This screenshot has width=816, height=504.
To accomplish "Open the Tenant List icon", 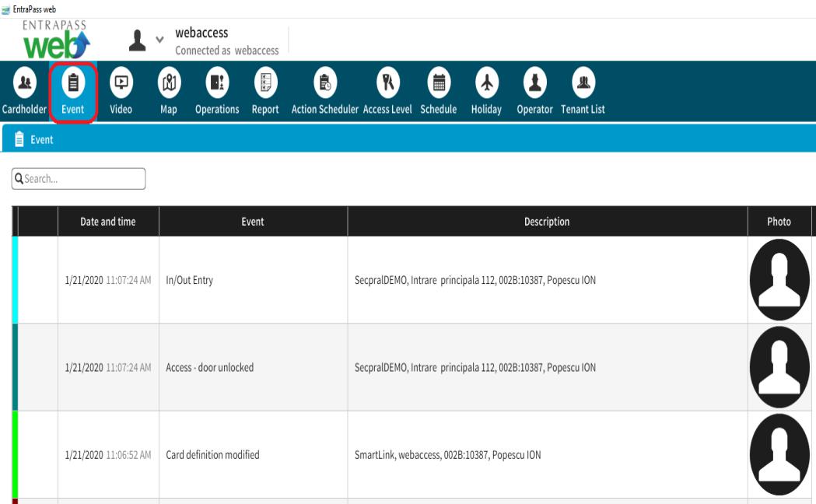I will point(583,82).
